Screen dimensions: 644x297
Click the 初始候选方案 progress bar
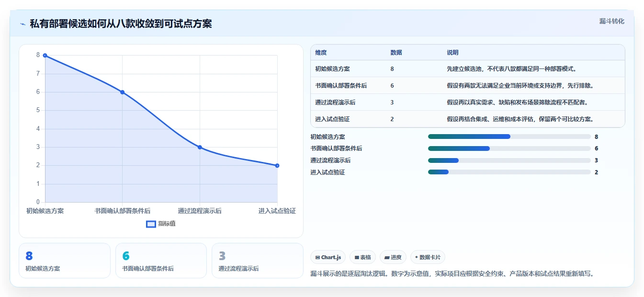(509, 137)
